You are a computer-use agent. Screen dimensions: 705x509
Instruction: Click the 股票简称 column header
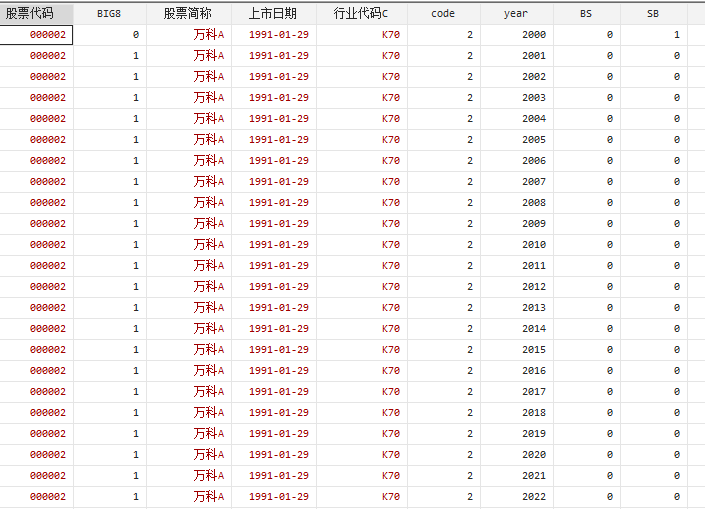click(188, 14)
